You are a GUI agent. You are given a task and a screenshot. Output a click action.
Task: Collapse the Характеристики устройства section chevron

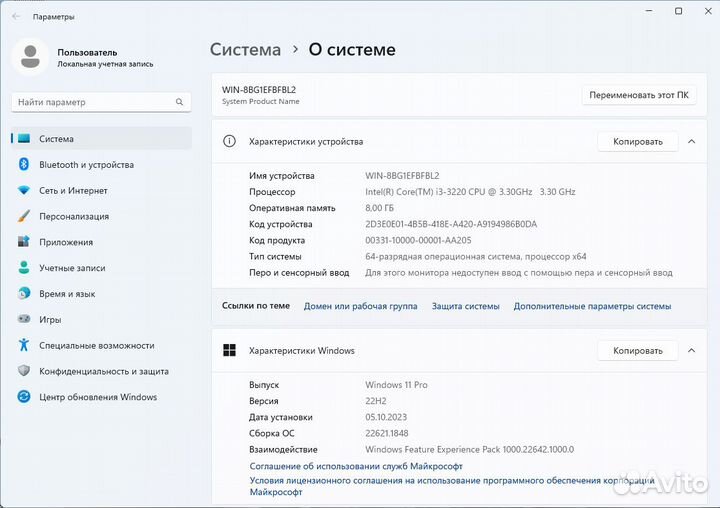point(692,141)
